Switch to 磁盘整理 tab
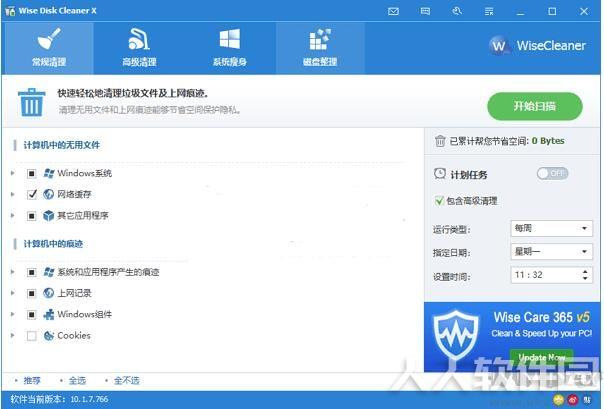The height and width of the screenshot is (409, 604). [320, 48]
